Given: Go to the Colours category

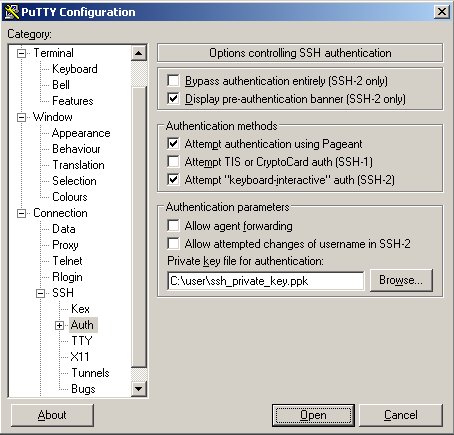Looking at the screenshot, I should [70, 197].
